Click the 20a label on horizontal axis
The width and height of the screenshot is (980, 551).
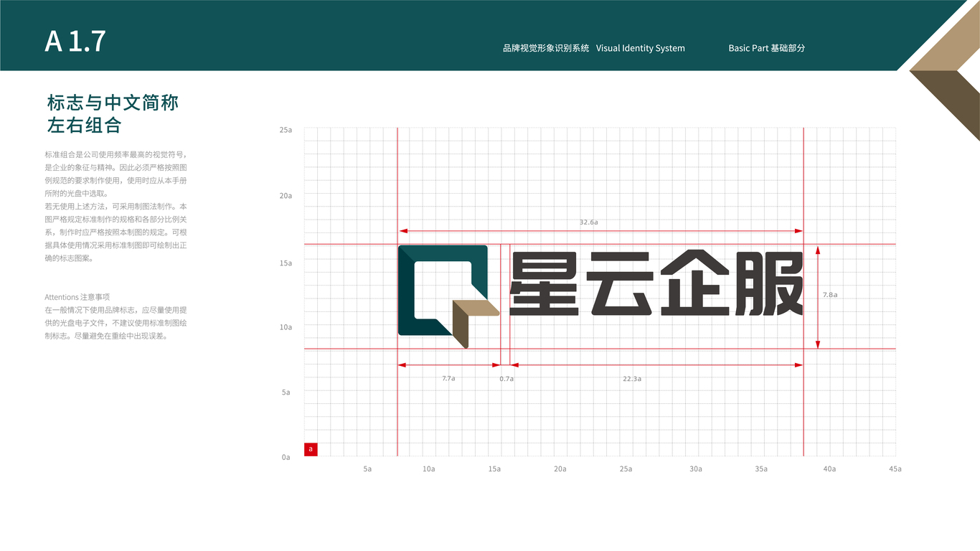coord(560,469)
